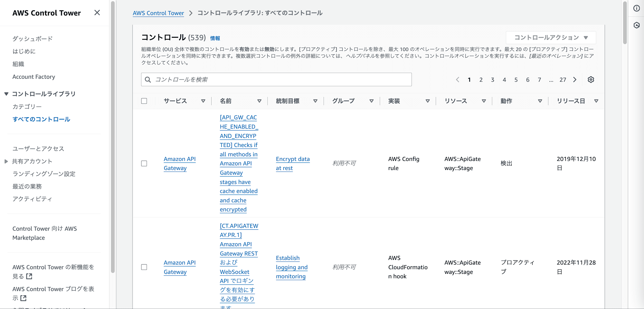Image resolution: width=644 pixels, height=309 pixels.
Task: Select すべてのコントロール in sidebar
Action: [41, 119]
